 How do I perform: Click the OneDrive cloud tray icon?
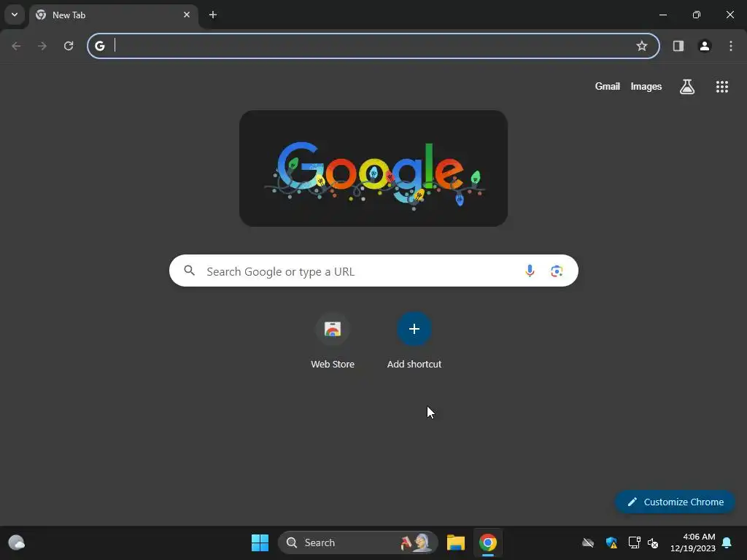[588, 542]
